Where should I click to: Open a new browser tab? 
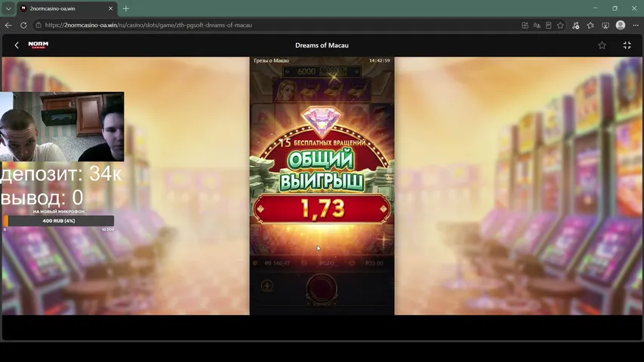[x=125, y=8]
